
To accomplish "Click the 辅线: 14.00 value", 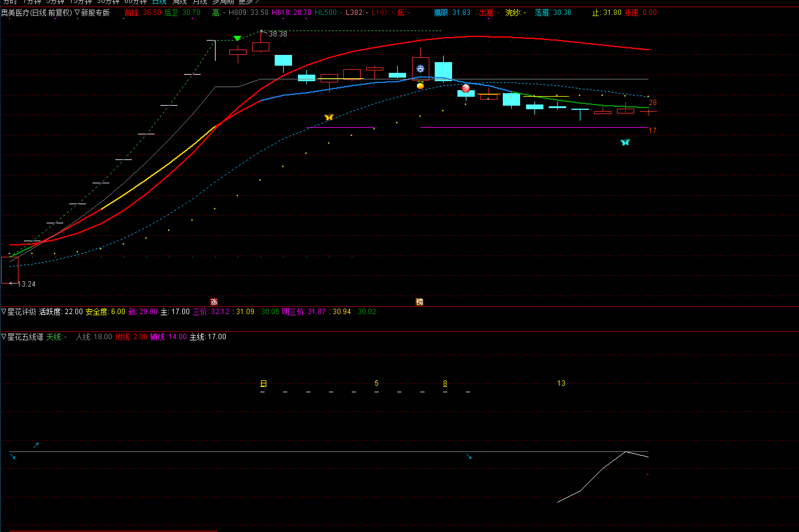I will [168, 337].
